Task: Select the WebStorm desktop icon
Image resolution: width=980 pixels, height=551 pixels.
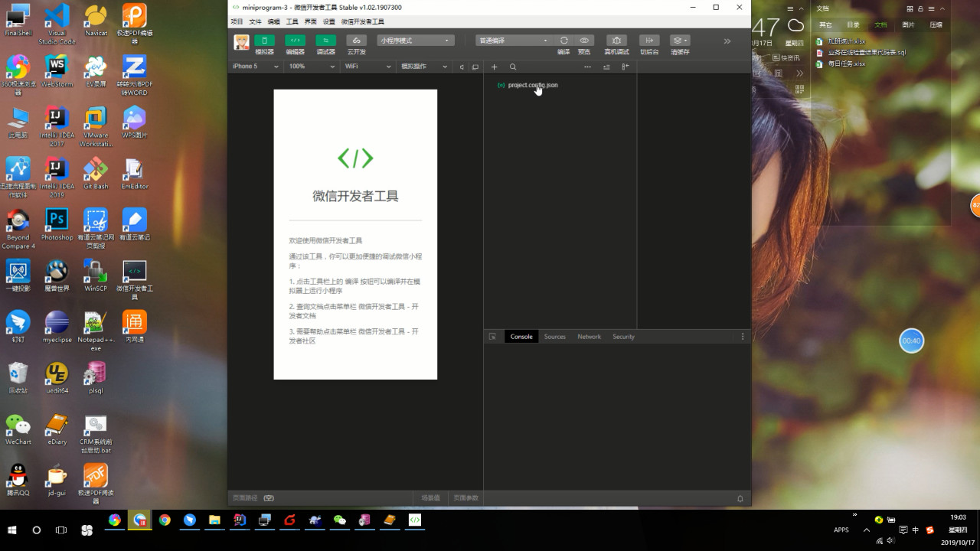Action: [x=57, y=72]
